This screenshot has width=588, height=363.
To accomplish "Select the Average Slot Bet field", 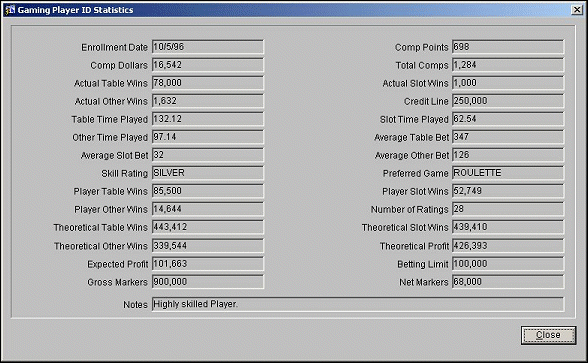I will [x=208, y=155].
